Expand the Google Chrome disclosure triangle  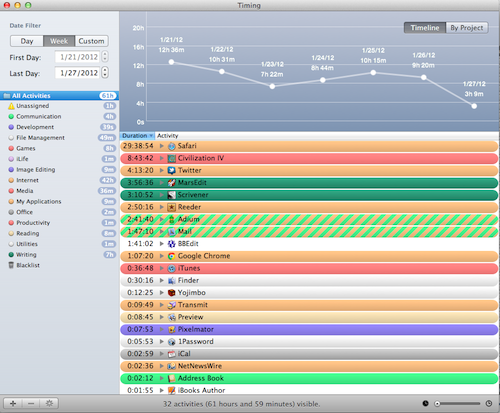point(162,256)
